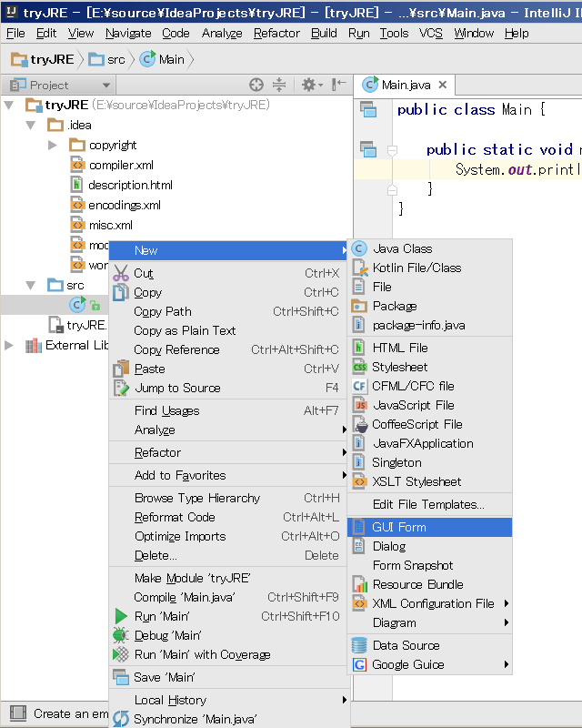
Task: Collapse the src folder node
Action: pyautogui.click(x=31, y=285)
